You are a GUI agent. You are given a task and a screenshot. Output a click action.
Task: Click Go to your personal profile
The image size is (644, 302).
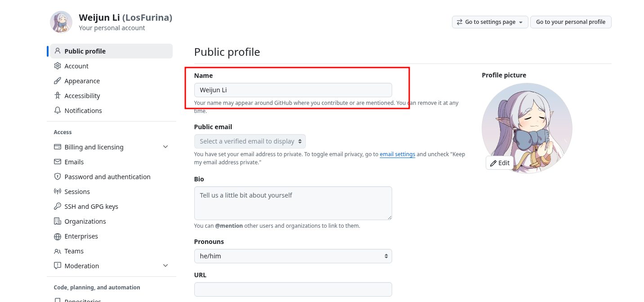571,22
